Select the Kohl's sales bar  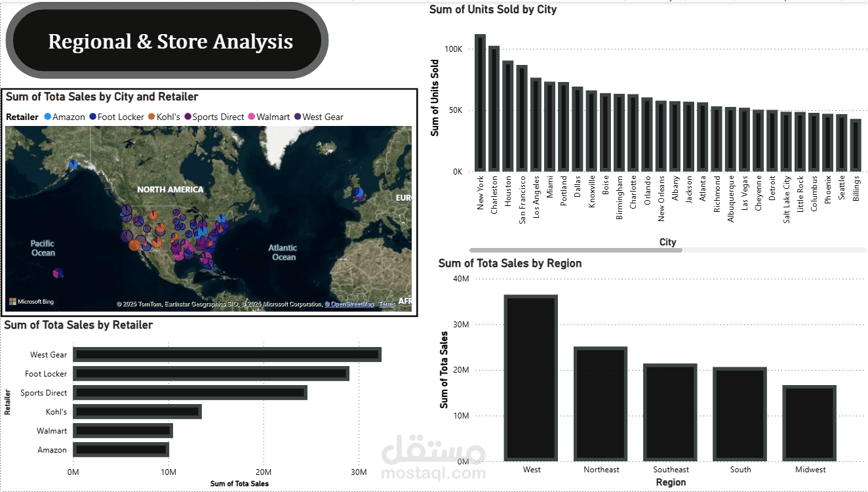(x=138, y=411)
